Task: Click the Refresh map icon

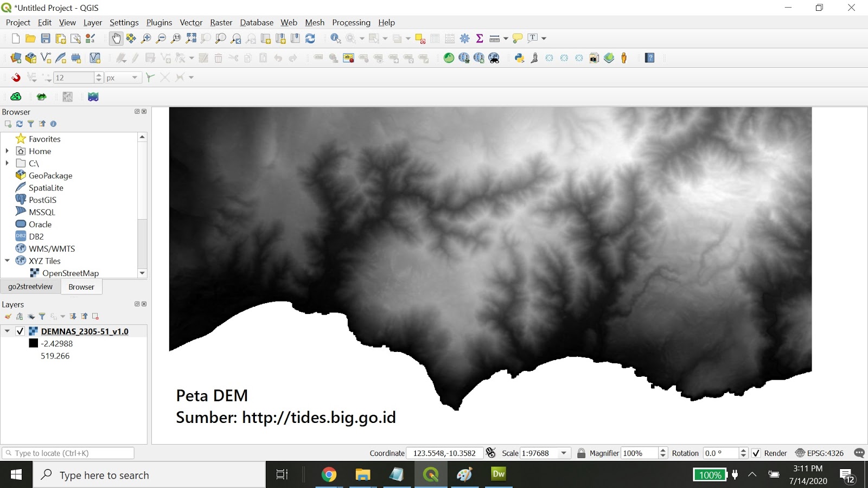Action: coord(310,38)
